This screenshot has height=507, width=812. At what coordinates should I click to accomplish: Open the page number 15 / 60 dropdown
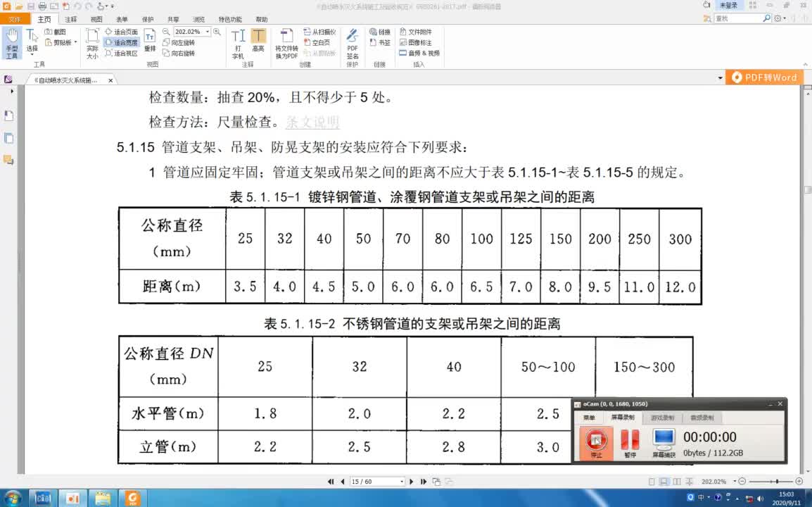[402, 482]
